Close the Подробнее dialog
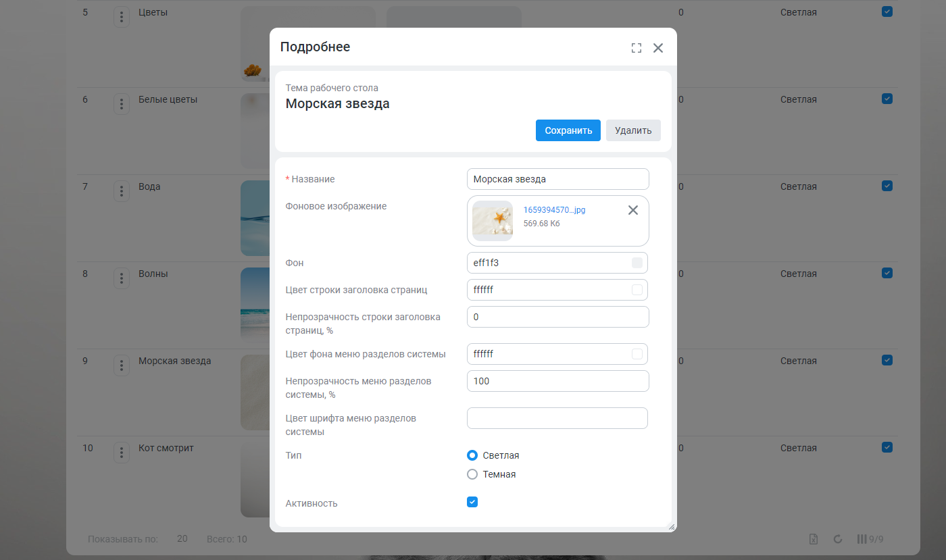This screenshot has height=560, width=946. (658, 48)
